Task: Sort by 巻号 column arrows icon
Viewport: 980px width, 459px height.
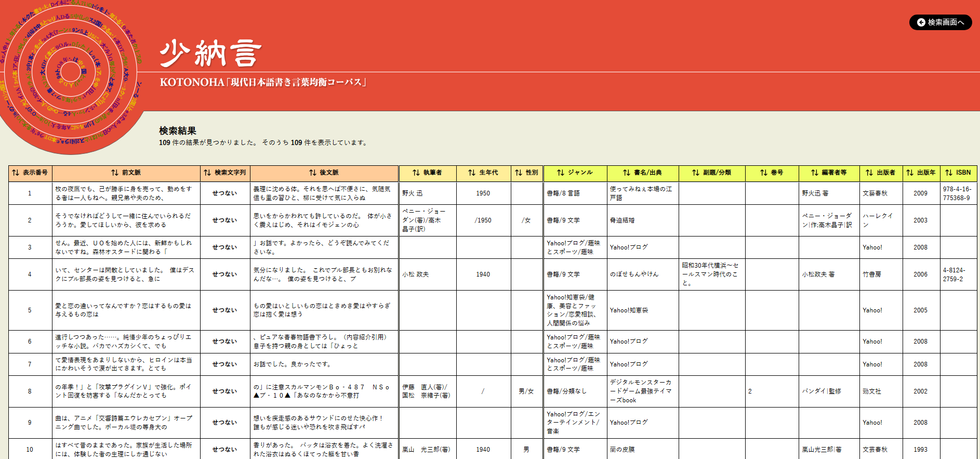Action: (x=764, y=173)
